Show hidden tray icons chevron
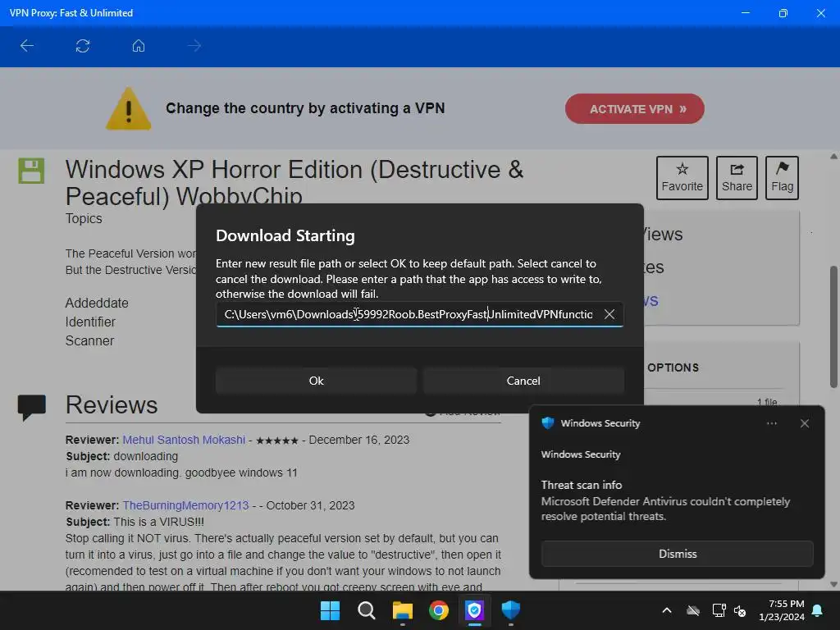Screen dimensions: 840x630 [x=667, y=610]
